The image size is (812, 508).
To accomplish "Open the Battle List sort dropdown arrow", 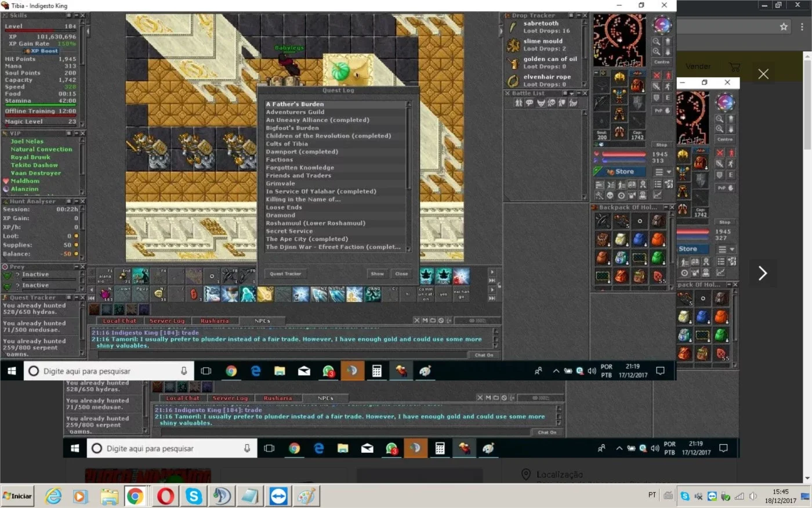I will tap(571, 93).
